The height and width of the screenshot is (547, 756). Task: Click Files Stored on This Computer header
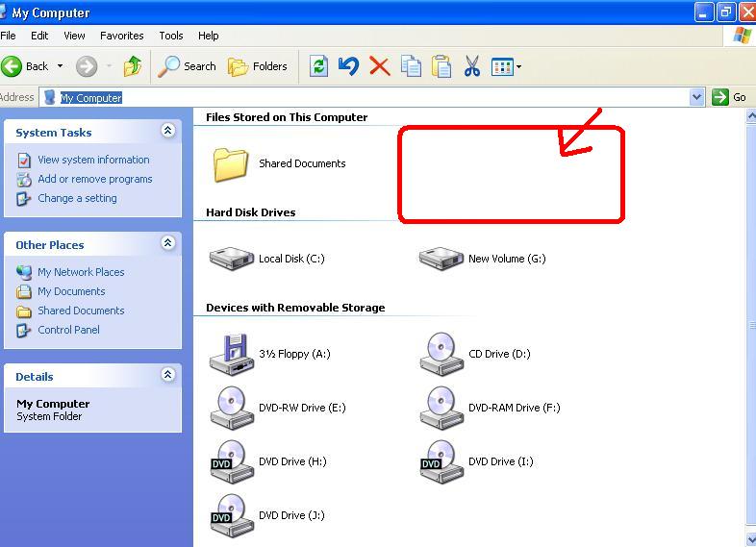tap(287, 117)
